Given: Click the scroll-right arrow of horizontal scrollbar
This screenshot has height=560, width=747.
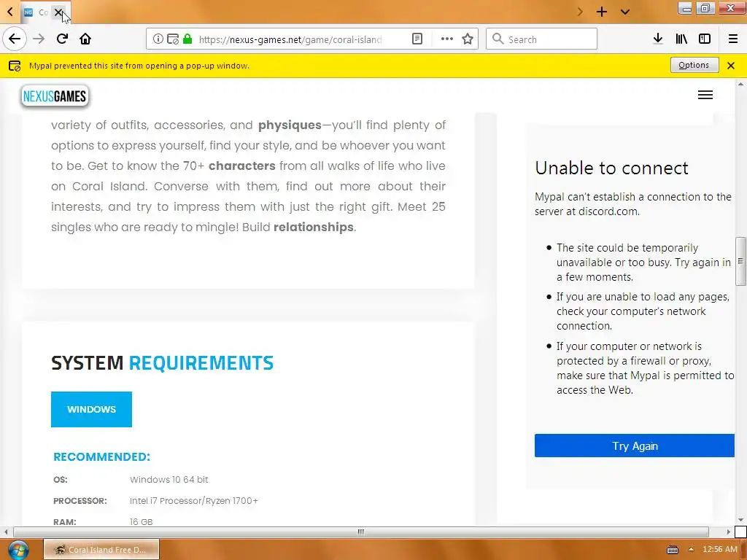Looking at the screenshot, I should [729, 532].
